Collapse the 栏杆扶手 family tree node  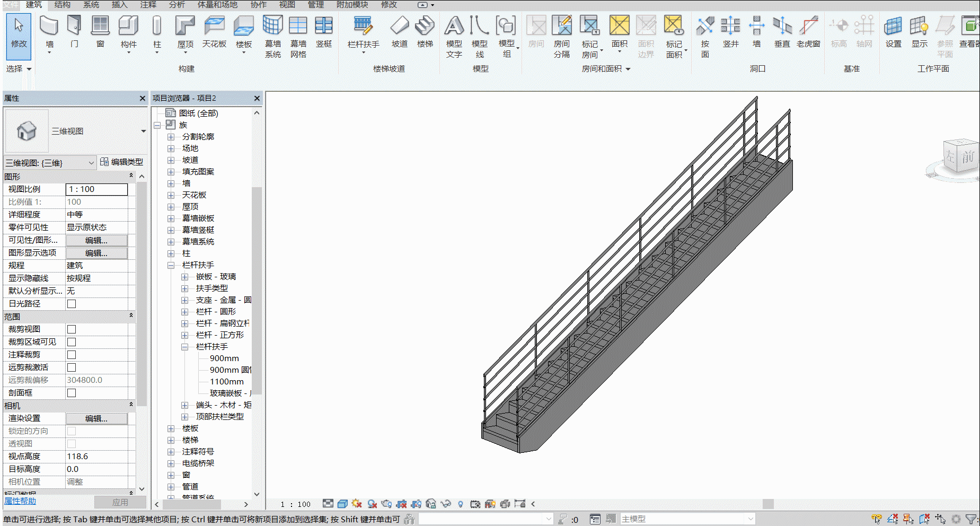point(171,265)
